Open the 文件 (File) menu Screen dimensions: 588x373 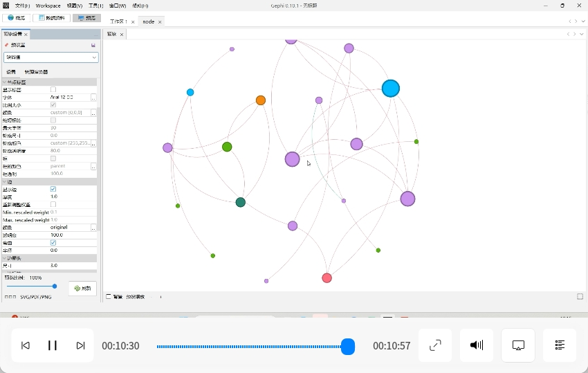[x=22, y=6]
